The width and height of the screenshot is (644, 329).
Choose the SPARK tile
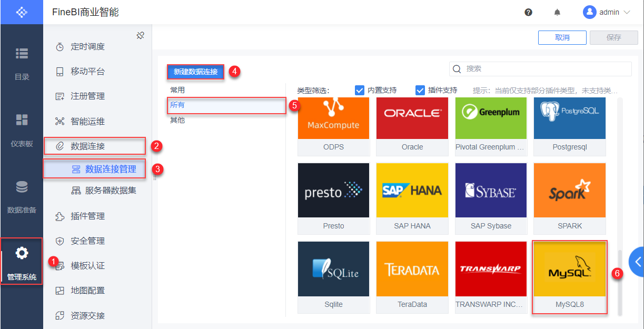coord(570,198)
